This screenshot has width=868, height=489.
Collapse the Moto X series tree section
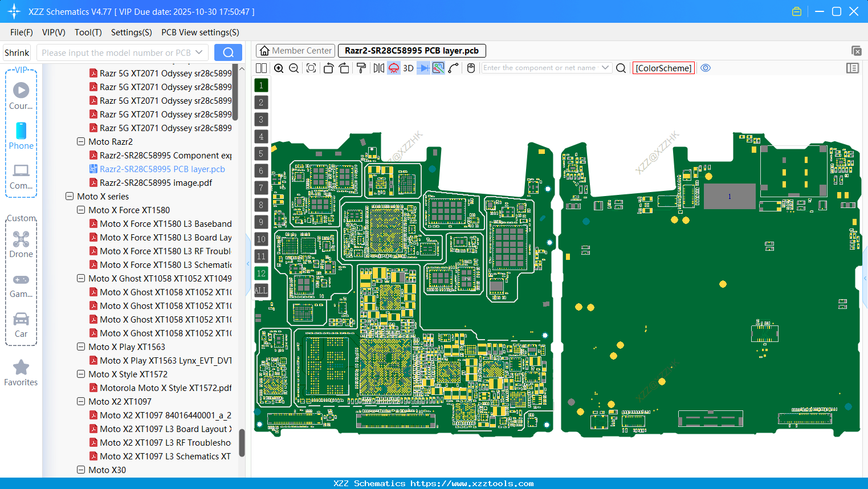(x=68, y=196)
